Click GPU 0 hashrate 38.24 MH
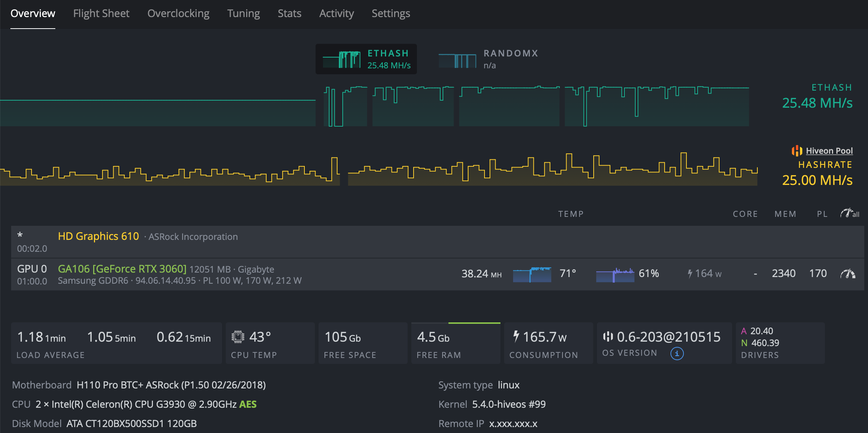Image resolution: width=868 pixels, height=433 pixels. point(482,274)
